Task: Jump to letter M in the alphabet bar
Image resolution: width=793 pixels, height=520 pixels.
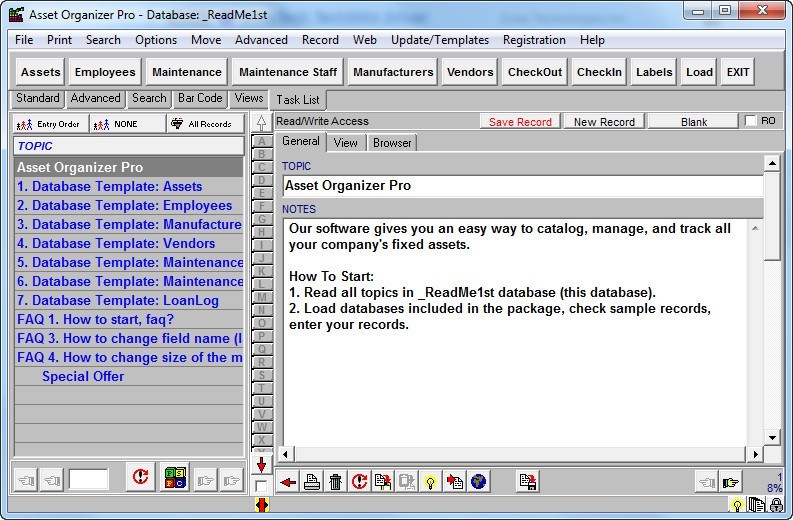Action: pos(261,297)
